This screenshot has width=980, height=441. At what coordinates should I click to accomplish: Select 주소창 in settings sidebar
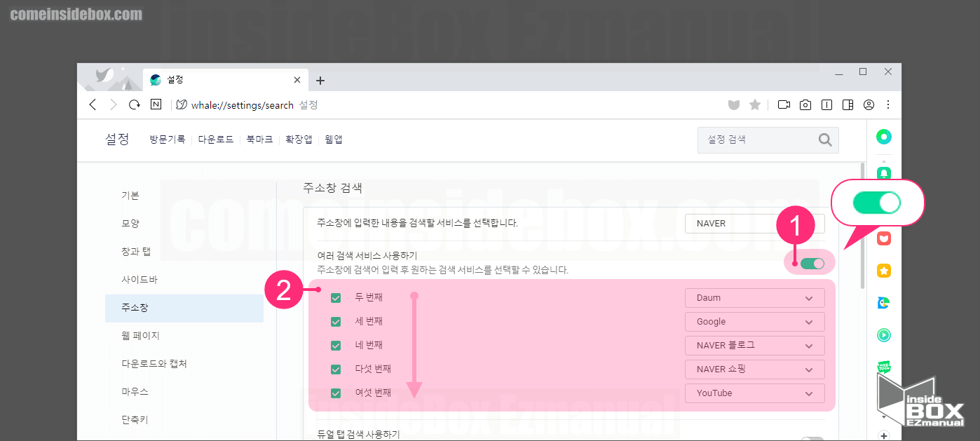184,308
